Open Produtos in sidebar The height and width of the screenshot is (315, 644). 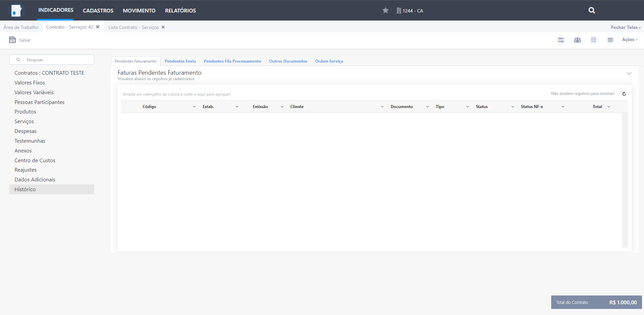[x=25, y=112]
